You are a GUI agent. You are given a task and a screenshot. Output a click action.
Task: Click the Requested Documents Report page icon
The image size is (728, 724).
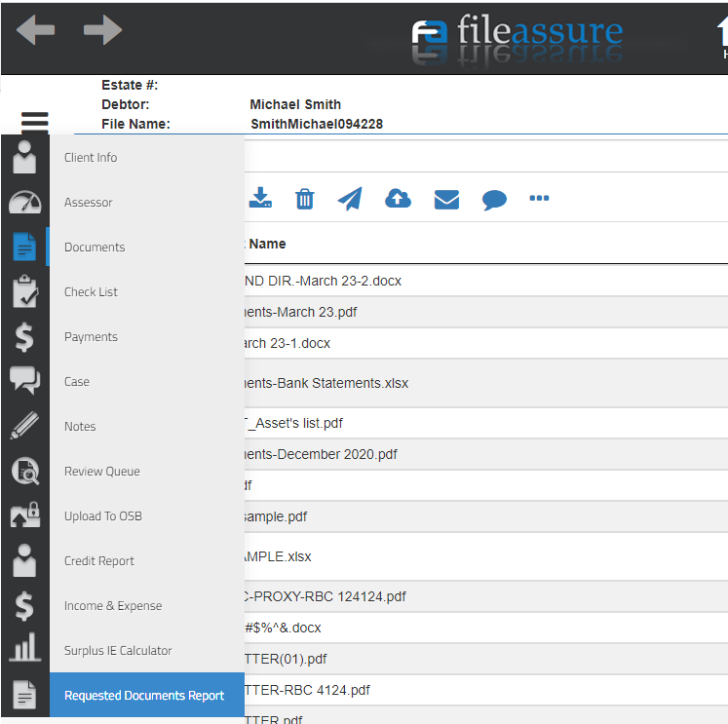(24, 695)
